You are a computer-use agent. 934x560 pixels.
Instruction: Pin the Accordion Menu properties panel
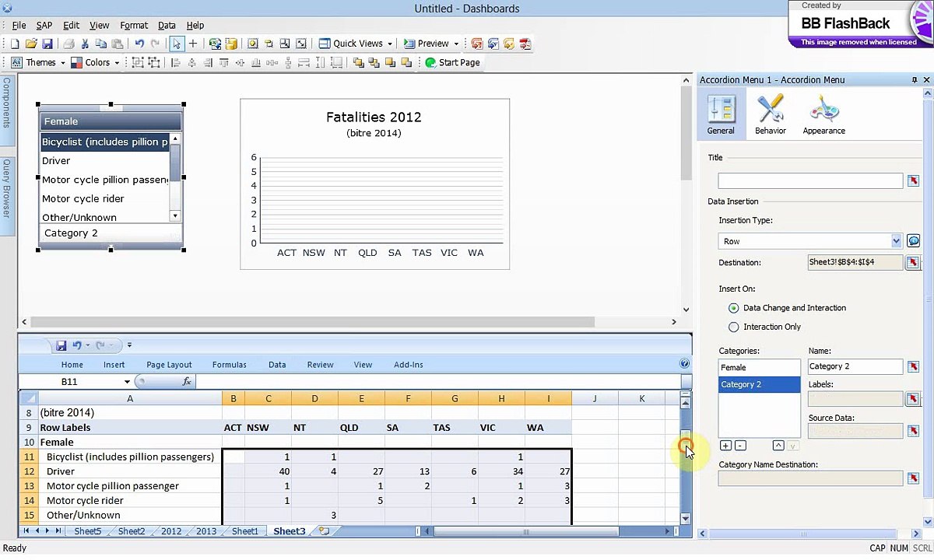coord(915,80)
